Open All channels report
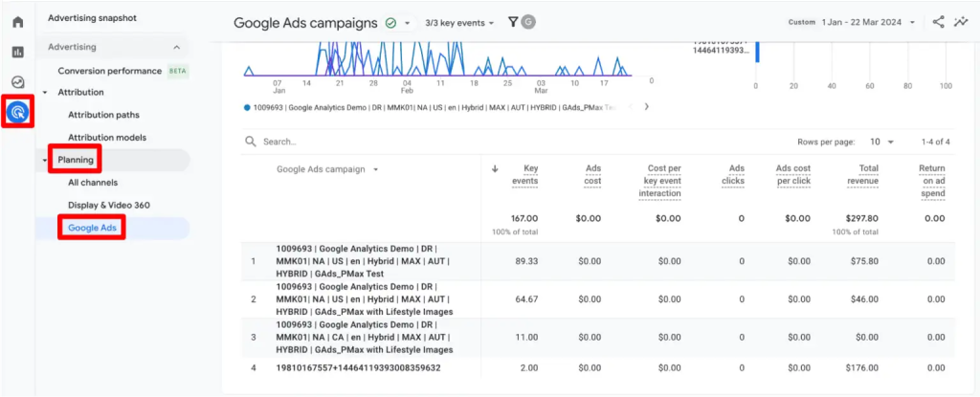The height and width of the screenshot is (397, 980). tap(93, 183)
